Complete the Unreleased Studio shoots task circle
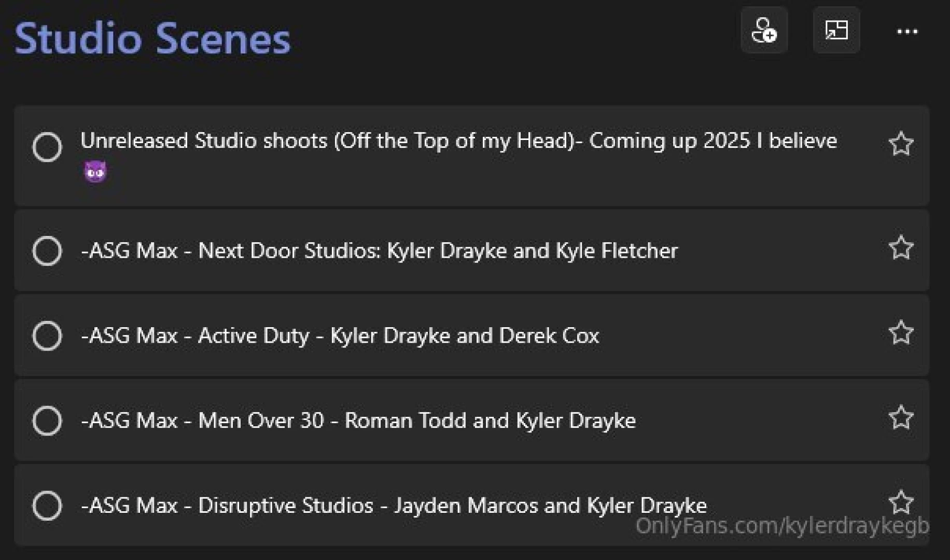 coord(47,147)
